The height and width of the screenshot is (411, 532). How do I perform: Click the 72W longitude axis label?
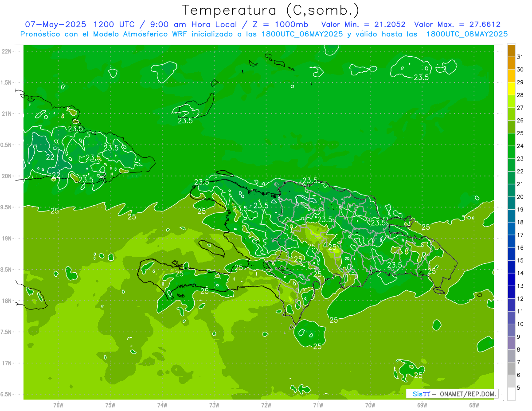pyautogui.click(x=266, y=405)
